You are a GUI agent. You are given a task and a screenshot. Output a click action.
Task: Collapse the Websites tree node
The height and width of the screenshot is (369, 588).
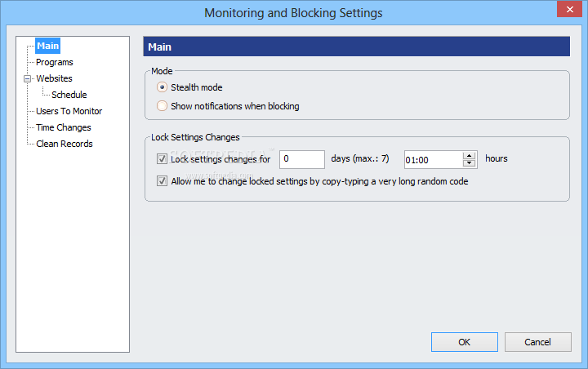tap(28, 78)
